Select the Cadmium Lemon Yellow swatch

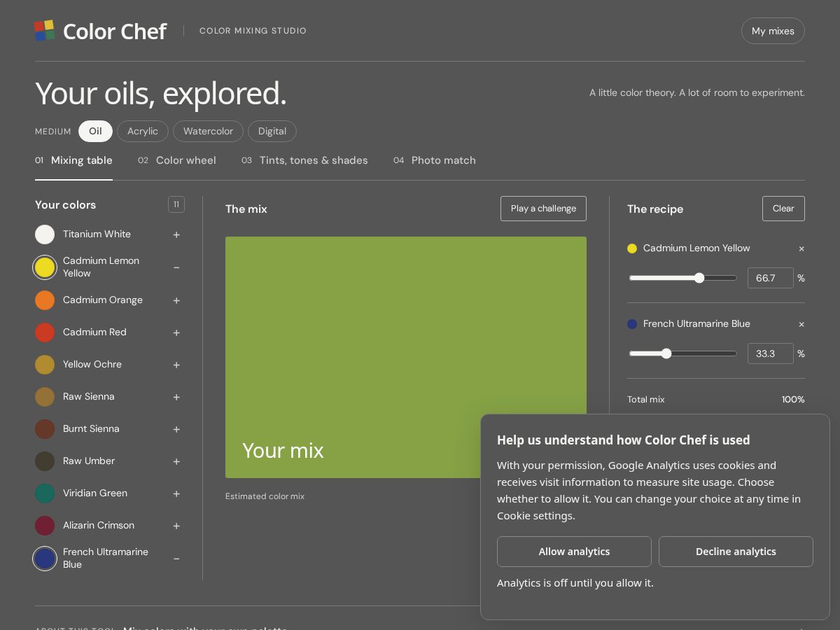coord(45,267)
